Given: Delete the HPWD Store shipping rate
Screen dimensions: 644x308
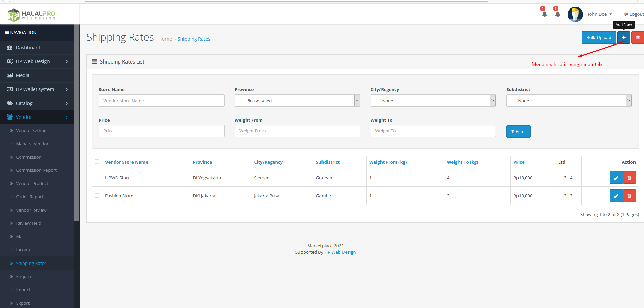Looking at the screenshot, I should pos(629,178).
